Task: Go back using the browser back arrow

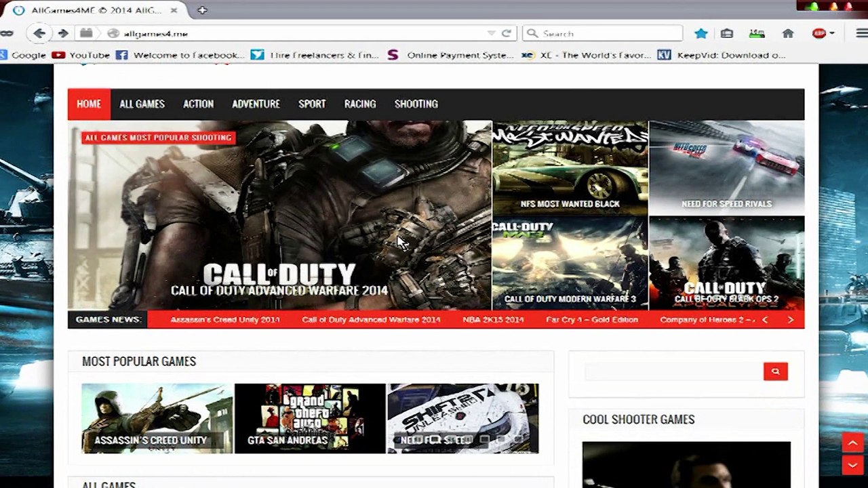Action: click(x=39, y=33)
